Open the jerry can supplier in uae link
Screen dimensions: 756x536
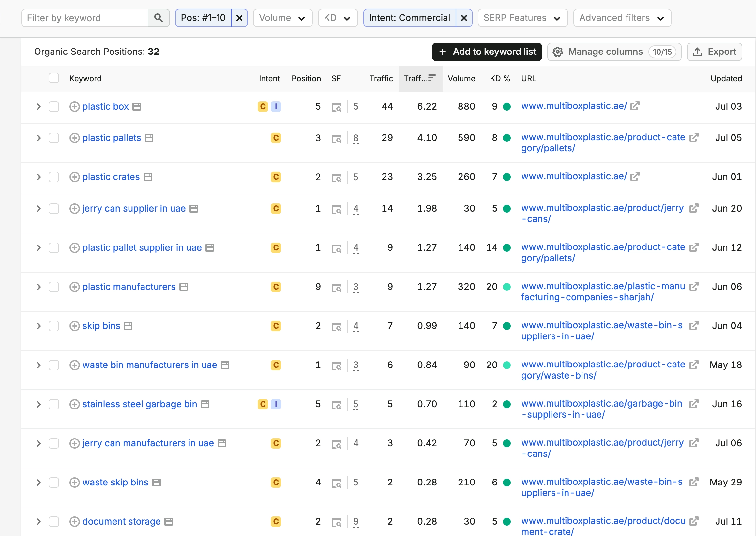point(134,208)
